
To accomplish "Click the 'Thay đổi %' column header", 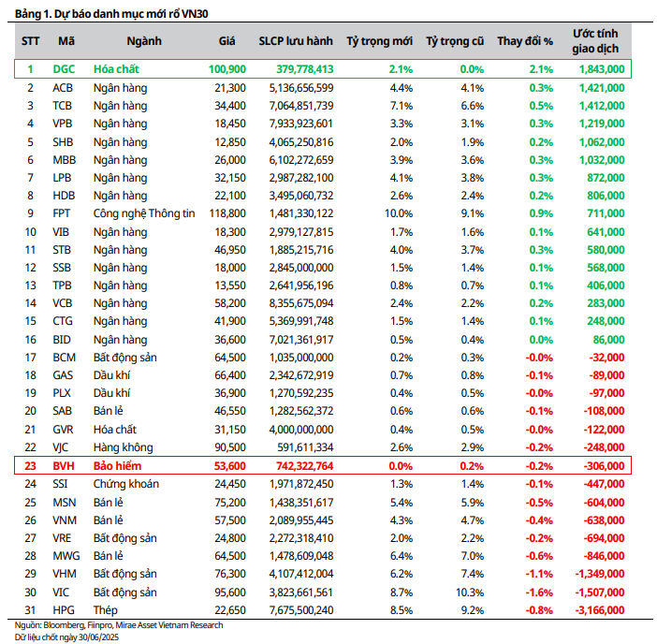I will 525,41.
